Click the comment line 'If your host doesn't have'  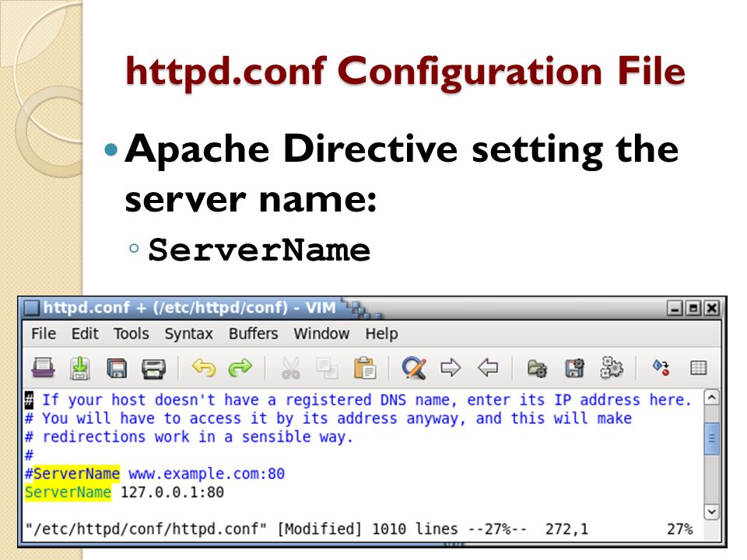(358, 400)
